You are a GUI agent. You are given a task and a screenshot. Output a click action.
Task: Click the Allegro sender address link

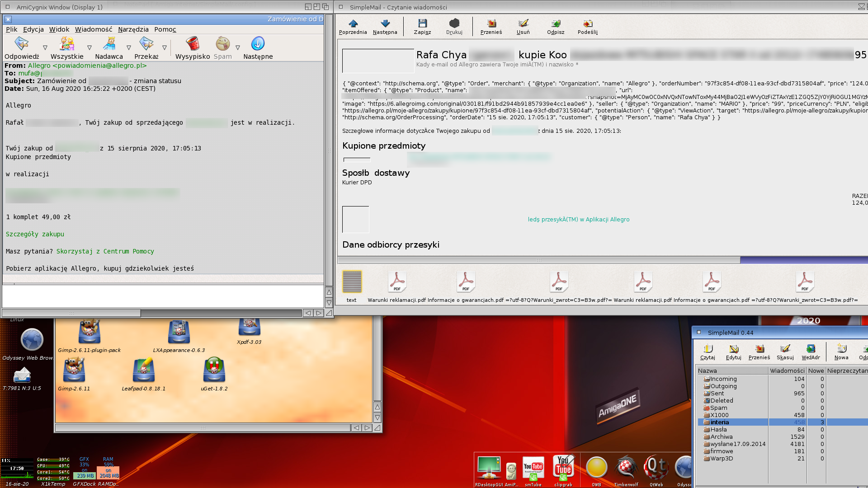tap(87, 66)
